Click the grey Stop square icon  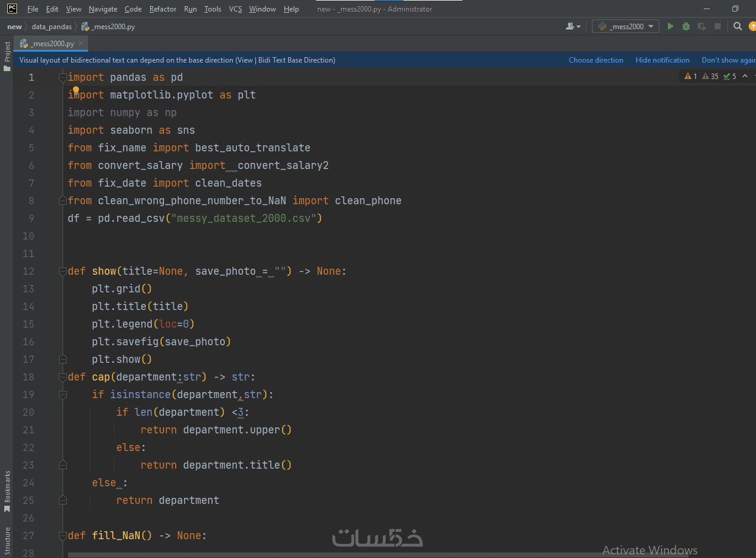718,27
